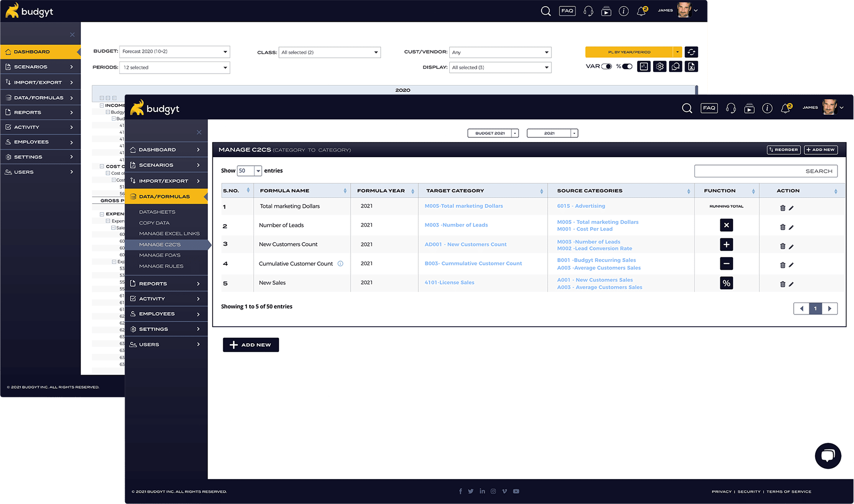Open the chat bubble widget

(828, 456)
